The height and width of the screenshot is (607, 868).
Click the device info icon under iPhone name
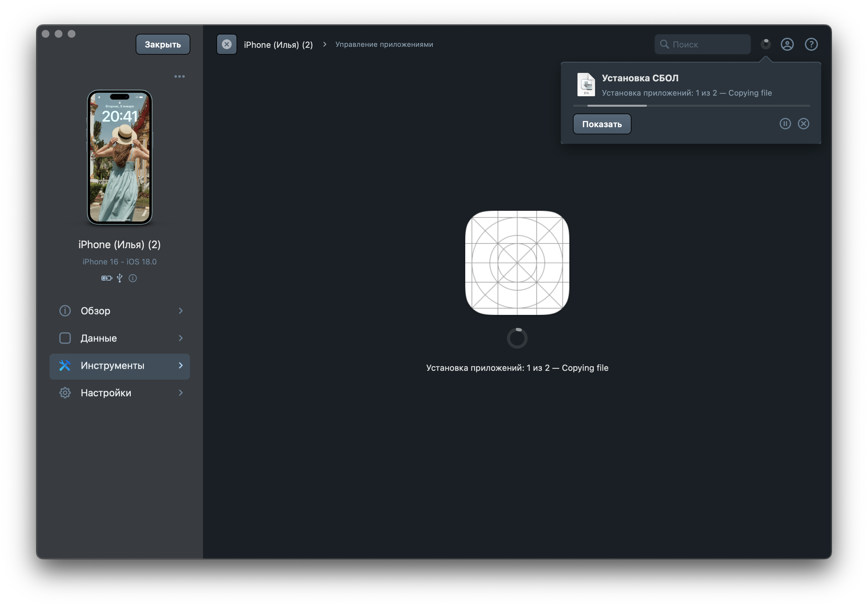pos(133,278)
